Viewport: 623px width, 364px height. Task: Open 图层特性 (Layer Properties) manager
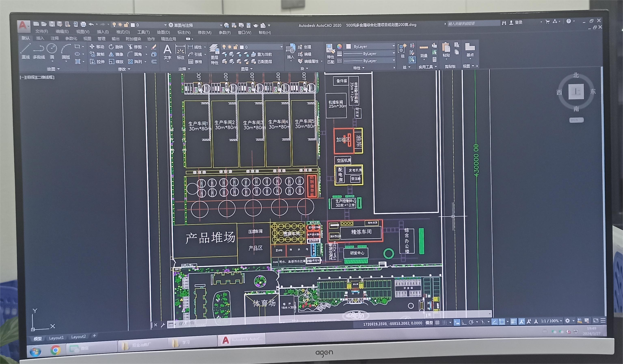pos(215,54)
